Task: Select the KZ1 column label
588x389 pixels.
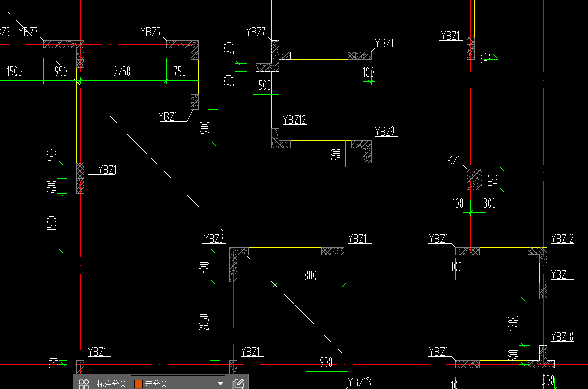Action: click(454, 161)
